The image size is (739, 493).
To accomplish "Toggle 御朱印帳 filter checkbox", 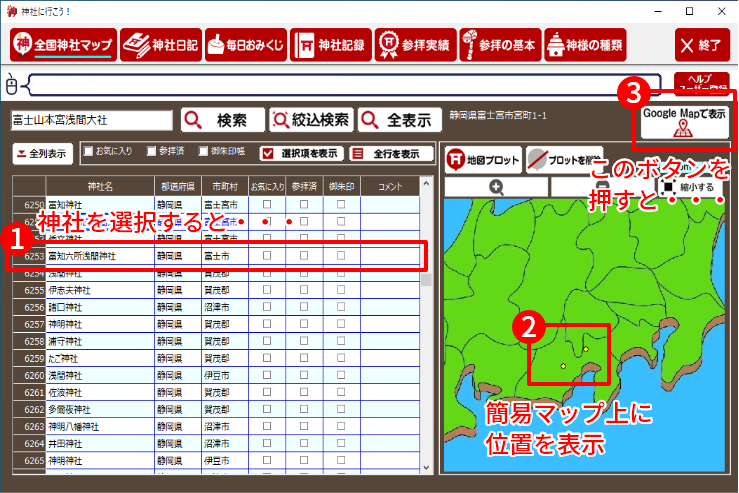I will coord(204,153).
